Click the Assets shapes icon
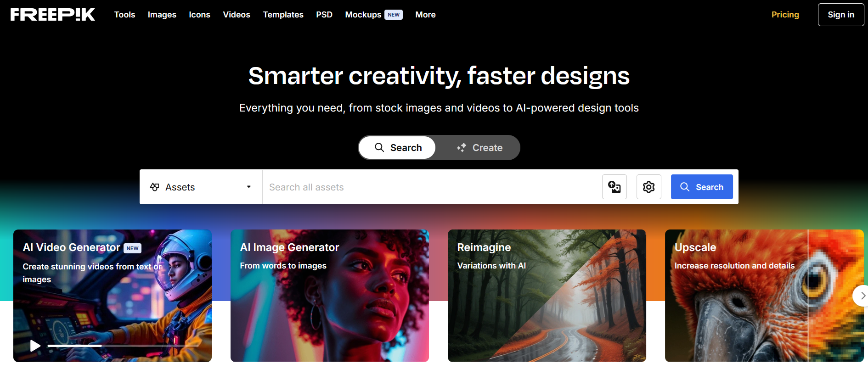Viewport: 868px width, 369px height. [155, 187]
